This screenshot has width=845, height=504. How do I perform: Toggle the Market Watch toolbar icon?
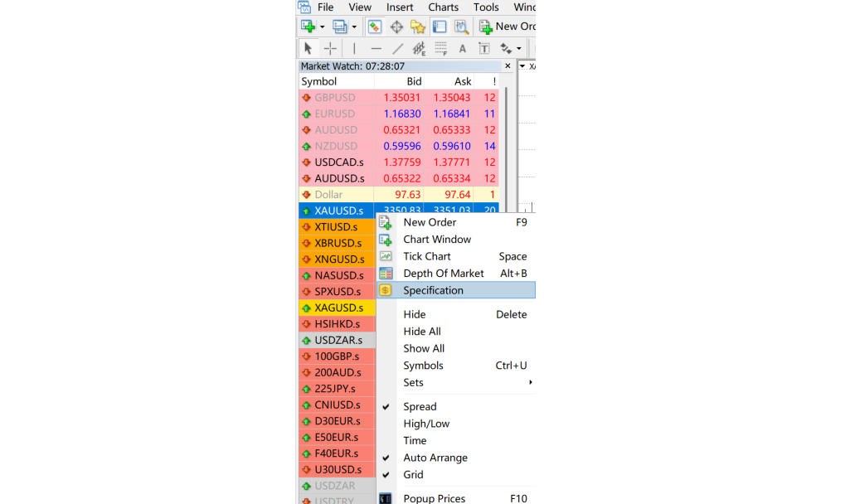pyautogui.click(x=375, y=27)
